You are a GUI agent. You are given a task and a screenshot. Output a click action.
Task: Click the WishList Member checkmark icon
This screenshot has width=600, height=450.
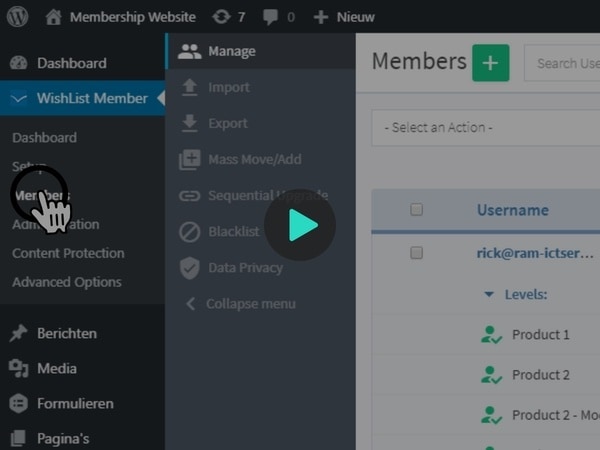[19, 99]
